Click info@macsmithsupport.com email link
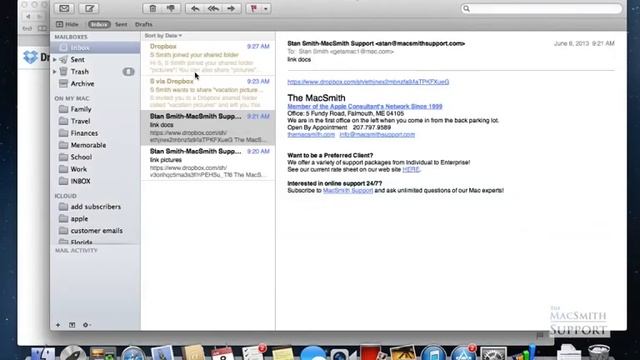 (377, 135)
